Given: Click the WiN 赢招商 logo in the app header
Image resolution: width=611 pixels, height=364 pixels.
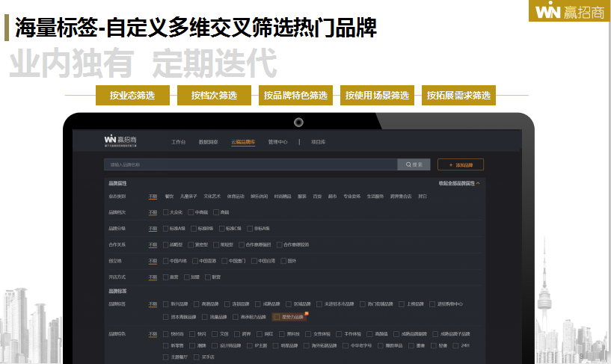Looking at the screenshot, I should point(120,141).
